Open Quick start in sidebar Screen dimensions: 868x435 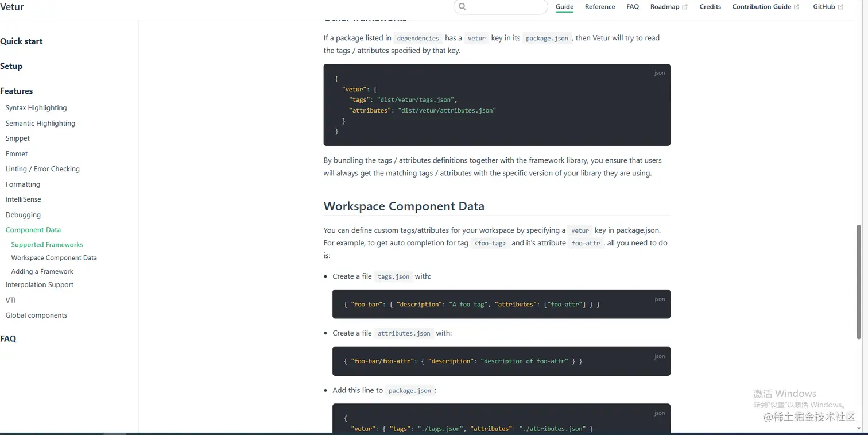tap(21, 41)
